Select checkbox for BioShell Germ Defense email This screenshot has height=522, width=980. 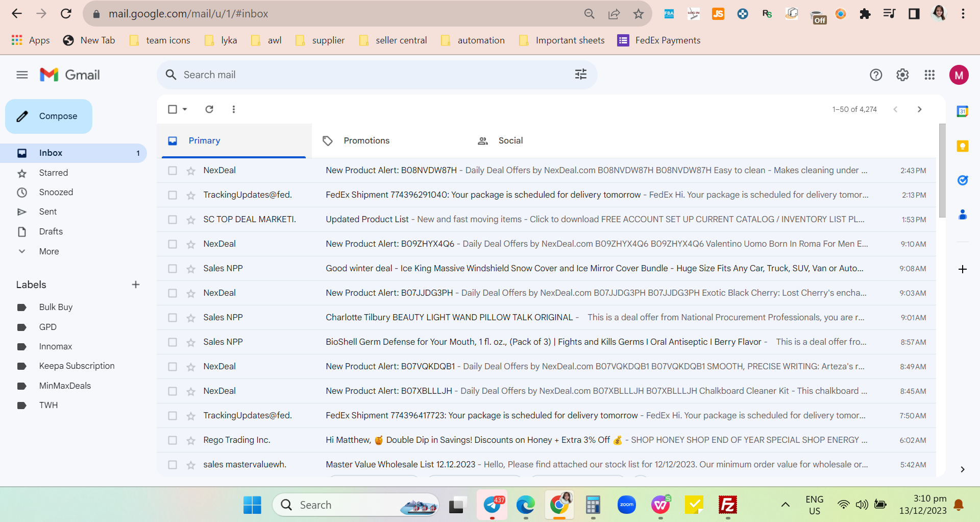point(173,342)
